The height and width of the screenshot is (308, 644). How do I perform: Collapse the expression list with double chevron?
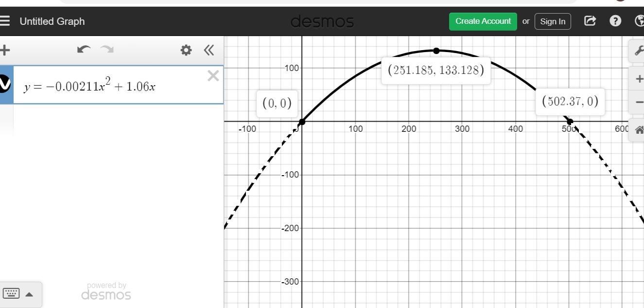pyautogui.click(x=209, y=50)
